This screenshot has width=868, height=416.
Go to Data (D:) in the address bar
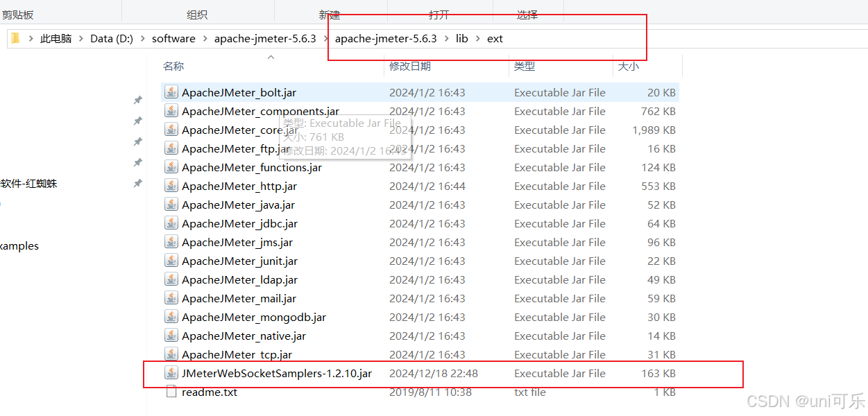112,39
